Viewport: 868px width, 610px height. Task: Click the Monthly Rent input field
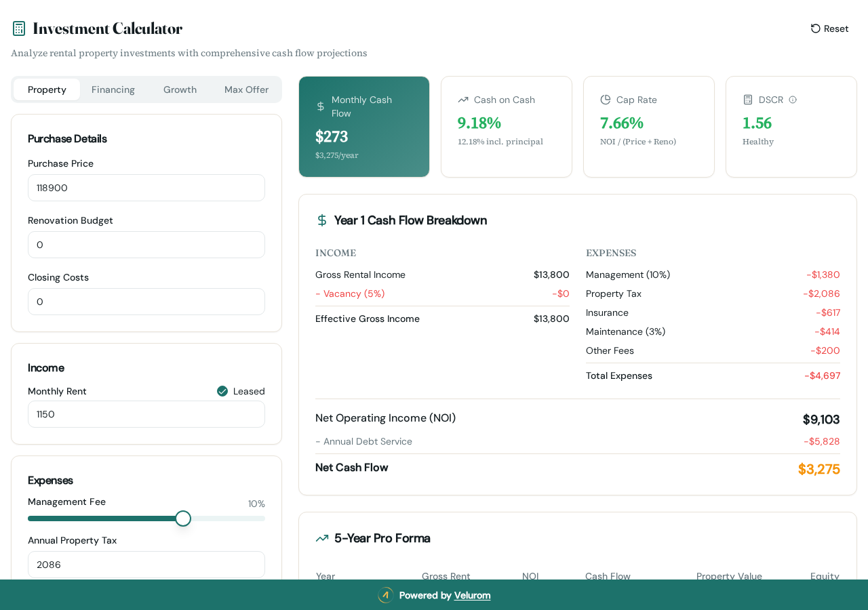146,414
